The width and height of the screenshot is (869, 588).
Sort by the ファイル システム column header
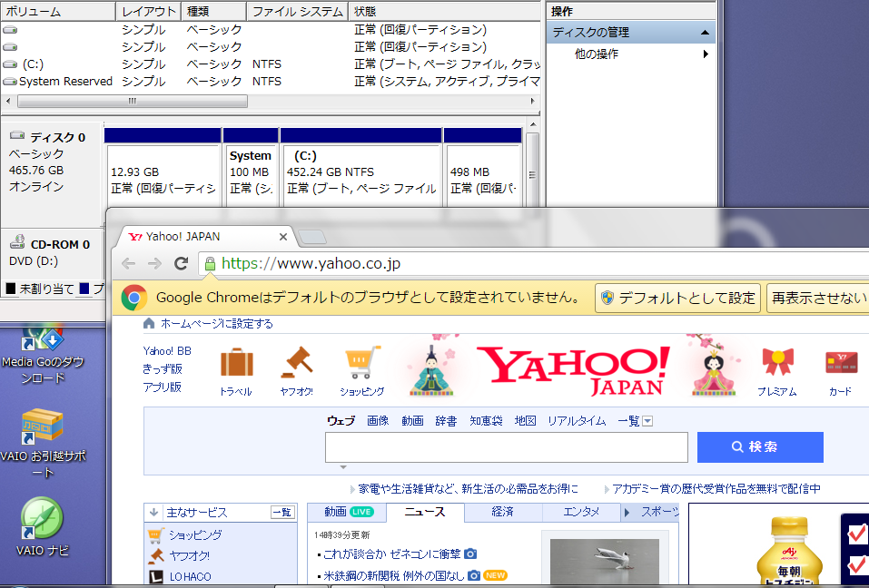click(x=298, y=11)
